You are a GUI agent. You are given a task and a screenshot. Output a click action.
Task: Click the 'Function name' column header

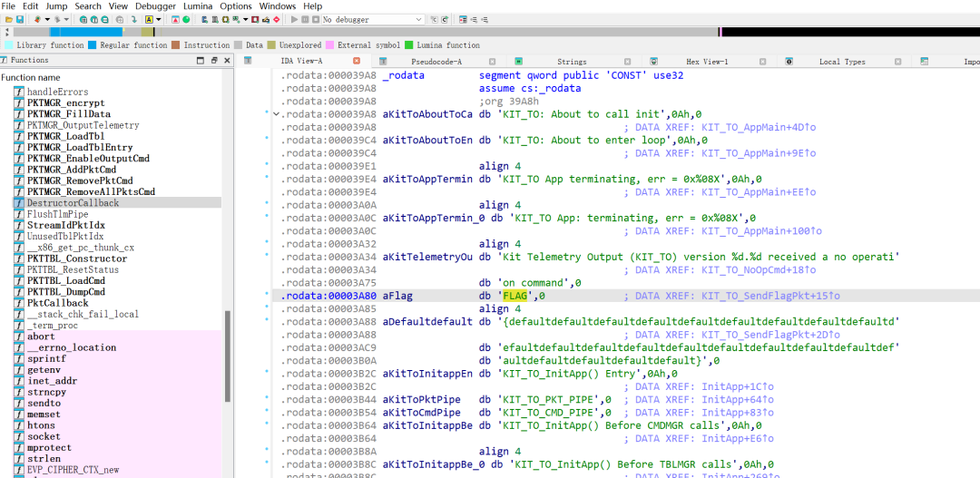(x=31, y=77)
